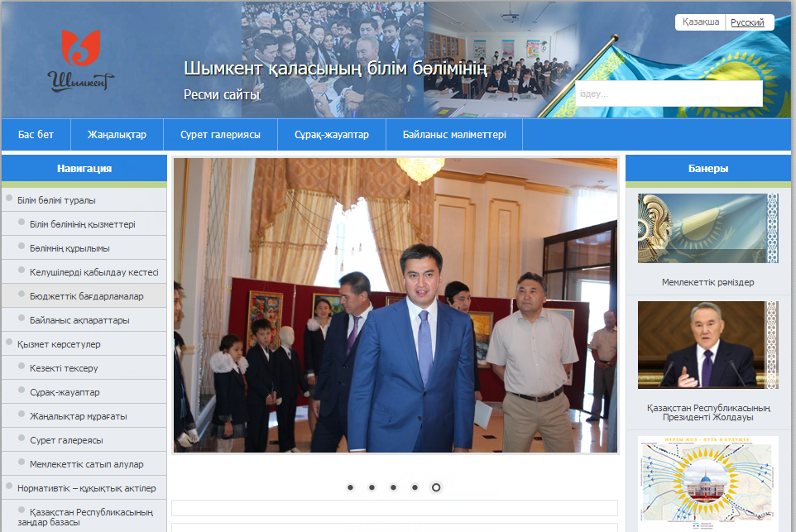Select the third slideshow dot indicator
The image size is (796, 532).
[393, 487]
